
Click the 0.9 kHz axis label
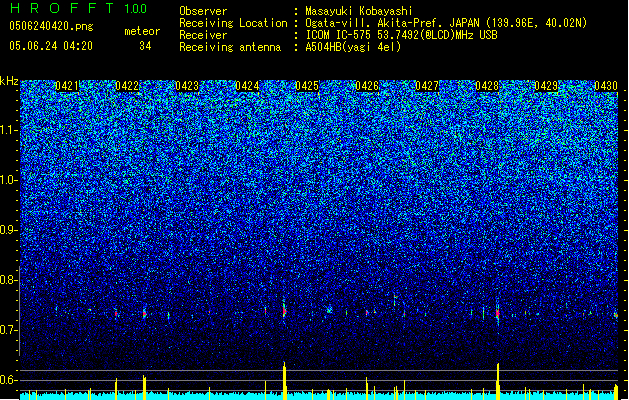pos(8,230)
